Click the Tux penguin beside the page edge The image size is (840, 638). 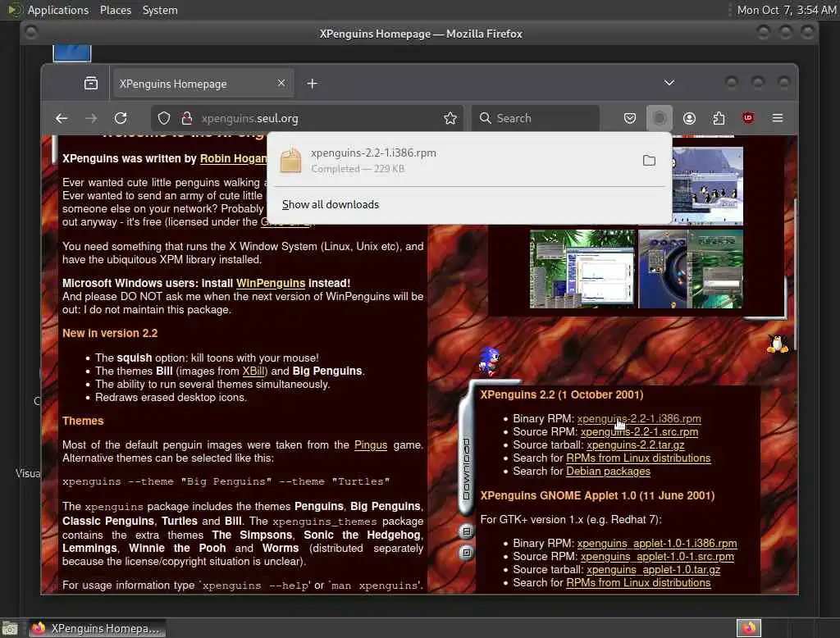coord(778,344)
